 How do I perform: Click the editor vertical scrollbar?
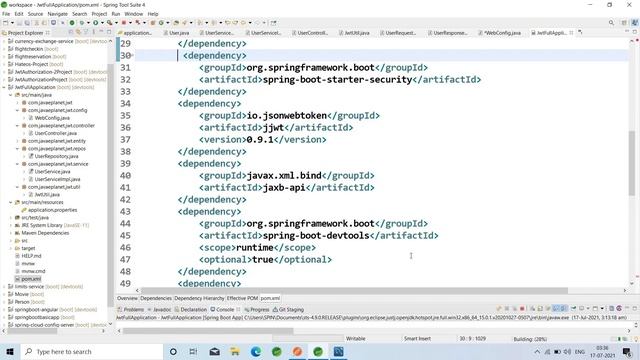(x=632, y=163)
